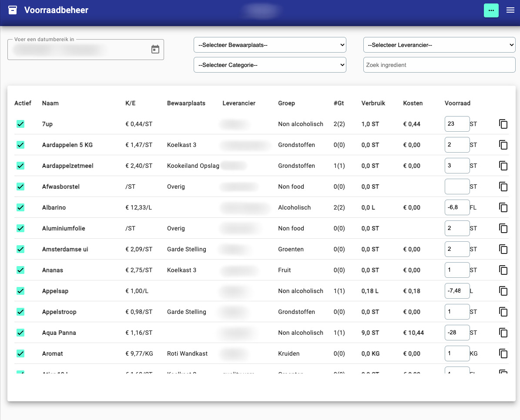
Task: Disable the Actief checkbox for Aqua Panna
Action: pyautogui.click(x=20, y=333)
